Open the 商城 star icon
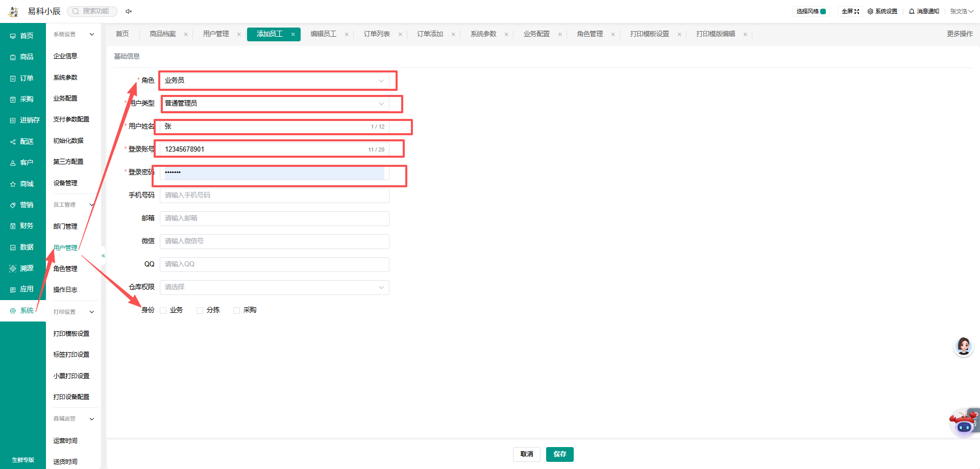The image size is (980, 469). pos(13,184)
